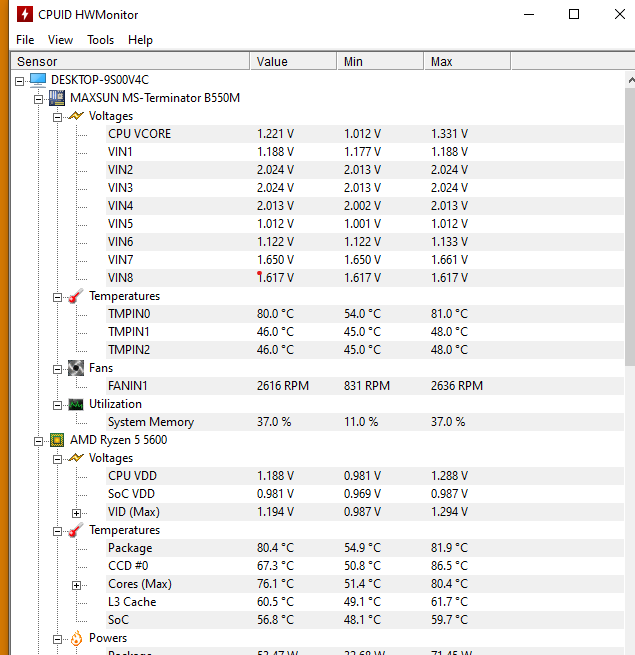Collapse the DESKTOP-9S00V4C root node
This screenshot has width=635, height=655.
pyautogui.click(x=19, y=81)
